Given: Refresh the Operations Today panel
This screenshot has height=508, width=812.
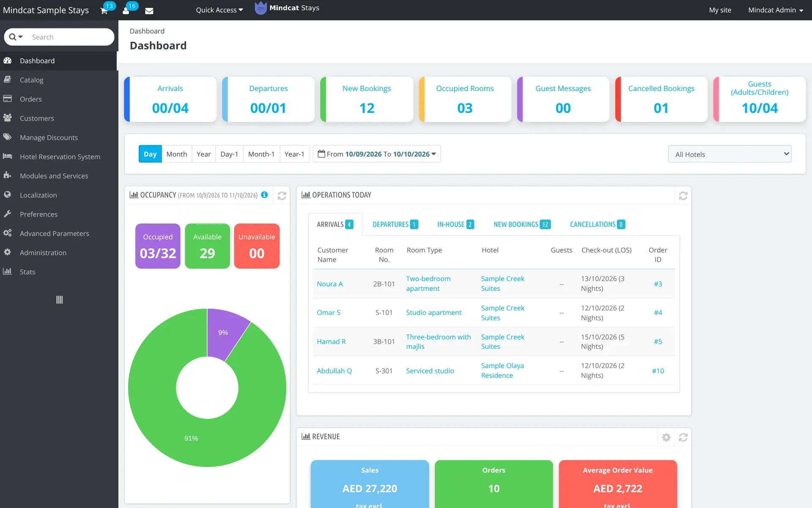Looking at the screenshot, I should [x=683, y=196].
